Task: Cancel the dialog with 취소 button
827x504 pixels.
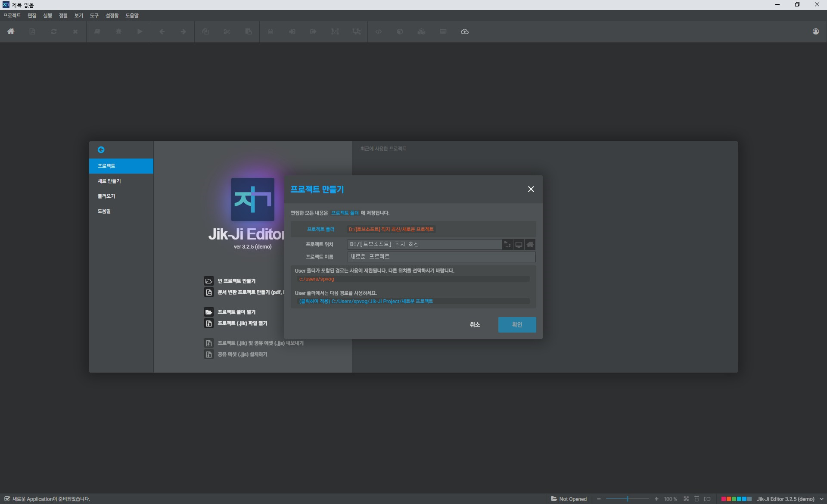Action: coord(475,324)
